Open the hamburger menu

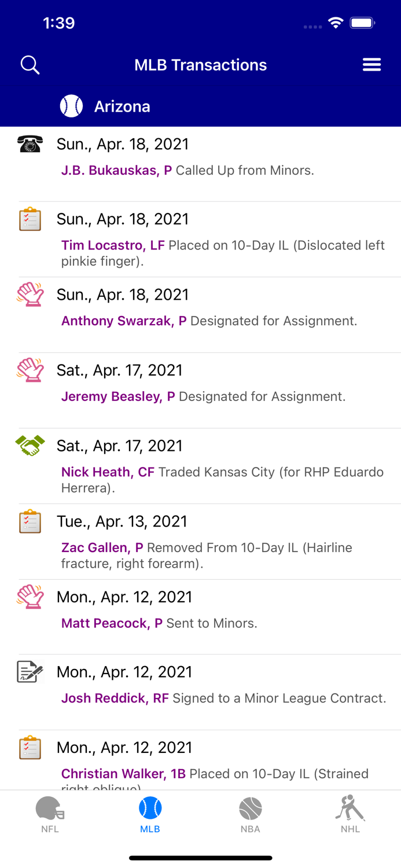(371, 64)
